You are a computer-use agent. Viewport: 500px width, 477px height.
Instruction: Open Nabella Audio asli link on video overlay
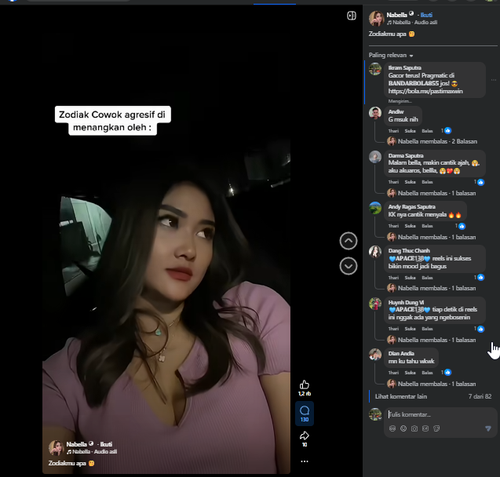(x=92, y=452)
